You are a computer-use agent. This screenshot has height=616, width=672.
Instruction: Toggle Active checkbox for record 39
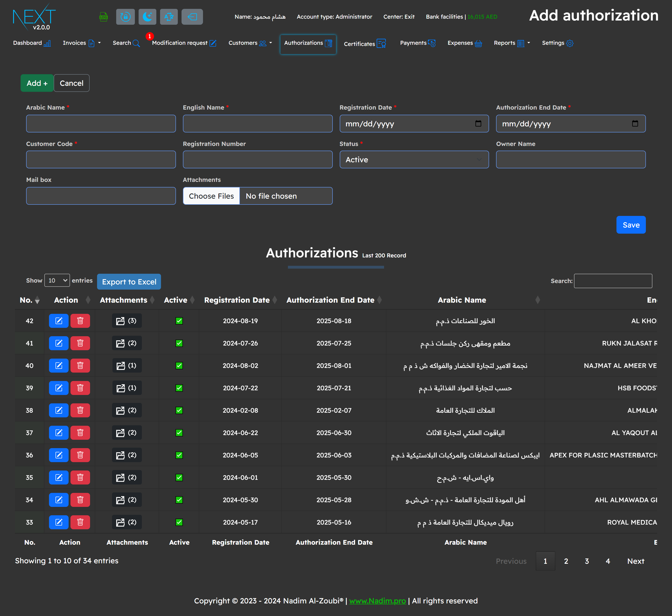[x=179, y=388]
